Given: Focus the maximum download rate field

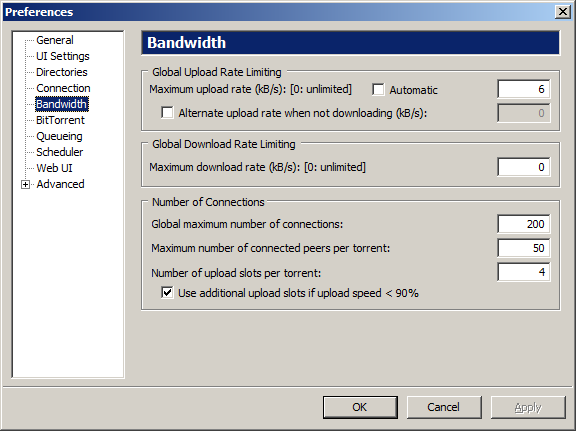Looking at the screenshot, I should click(523, 167).
